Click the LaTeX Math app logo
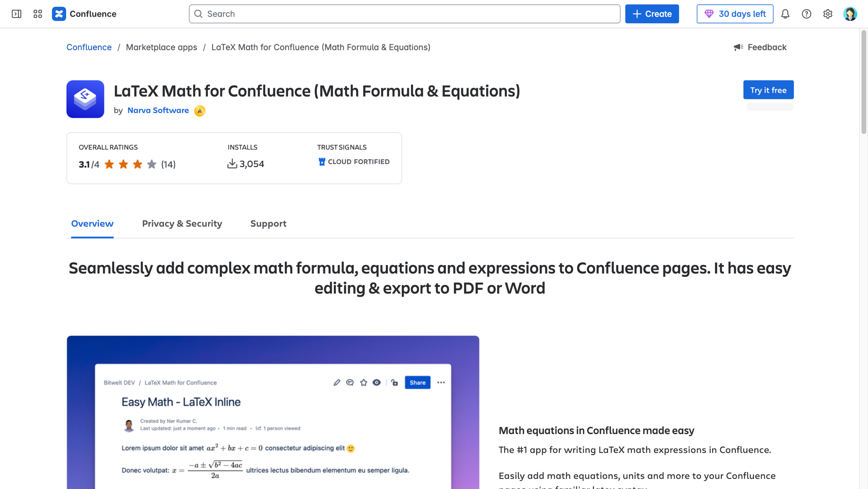The image size is (868, 489). point(85,99)
